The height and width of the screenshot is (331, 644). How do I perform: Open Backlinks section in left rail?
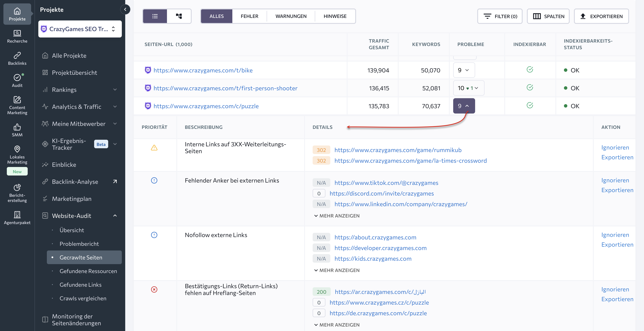coord(17,59)
